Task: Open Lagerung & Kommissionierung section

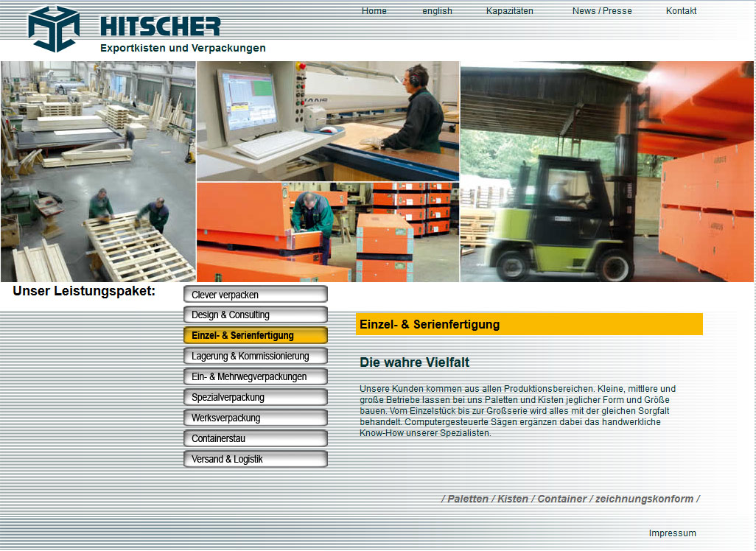Action: click(256, 357)
